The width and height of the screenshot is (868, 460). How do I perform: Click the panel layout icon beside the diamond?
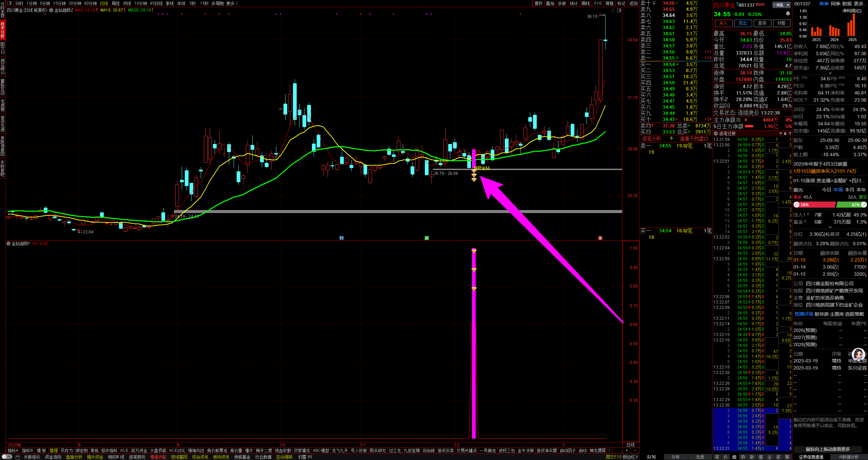619,11
